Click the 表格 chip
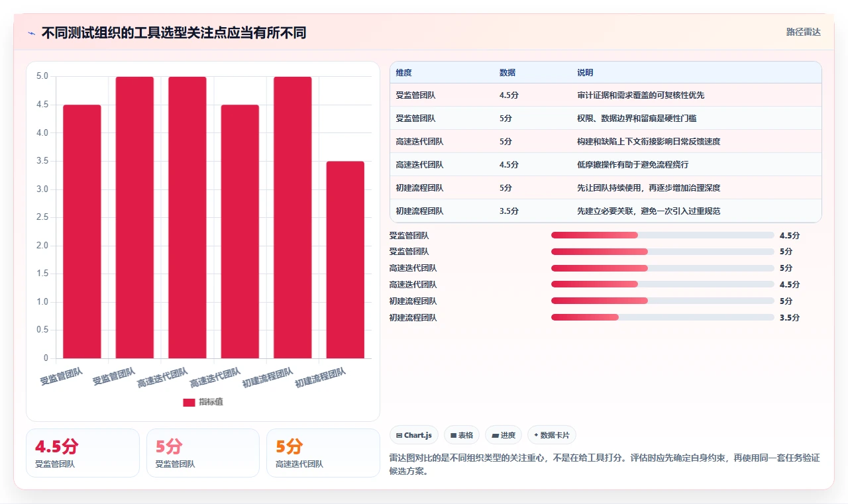848x504 pixels. click(462, 435)
